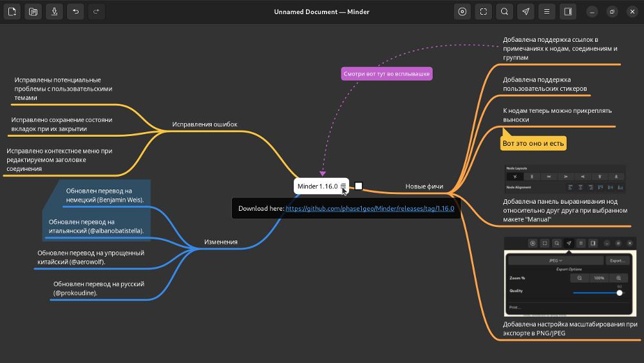Image resolution: width=644 pixels, height=363 pixels.
Task: Zoom to fit the whole map
Action: [x=484, y=12]
